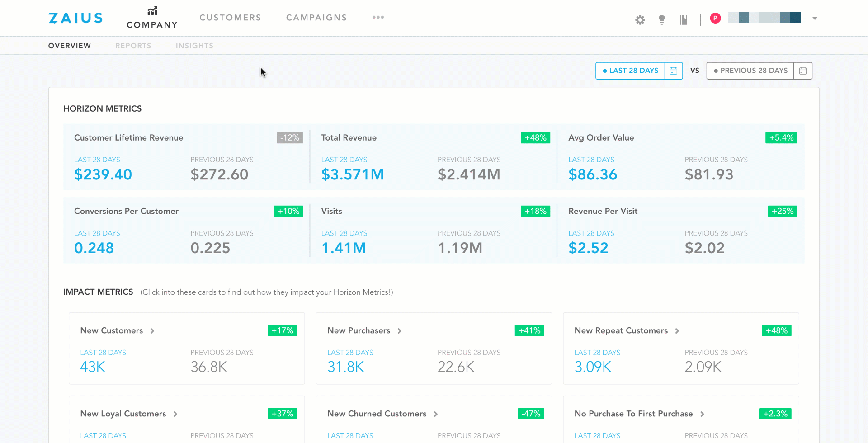This screenshot has height=443, width=868.
Task: Open the Company chart icon tab
Action: coord(152,18)
